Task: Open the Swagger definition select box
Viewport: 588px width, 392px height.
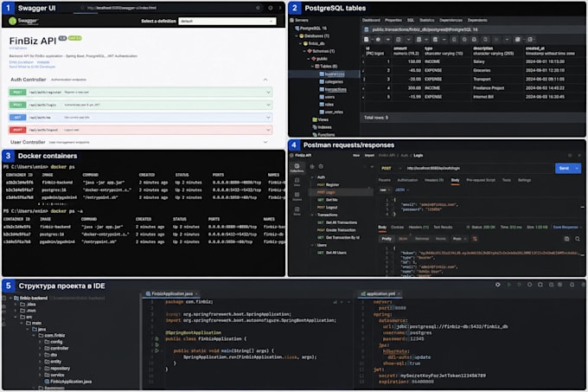Action: pyautogui.click(x=227, y=22)
